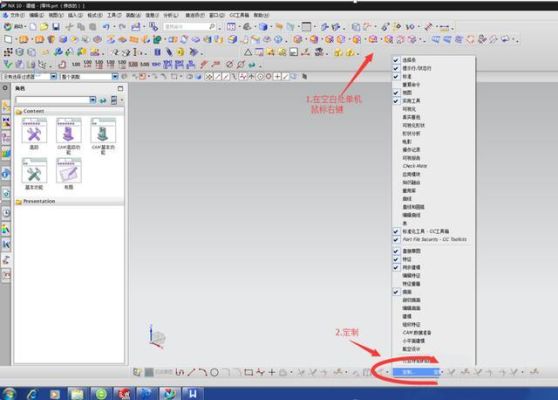
Task: Expand the roles panel combo box dropdown
Action: pyautogui.click(x=93, y=100)
